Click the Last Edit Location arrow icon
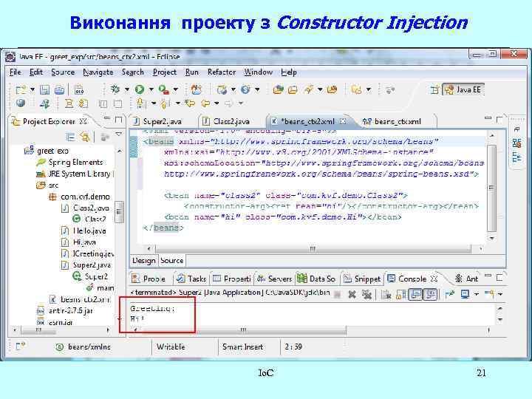This screenshot has height=399, width=532. tap(190, 103)
